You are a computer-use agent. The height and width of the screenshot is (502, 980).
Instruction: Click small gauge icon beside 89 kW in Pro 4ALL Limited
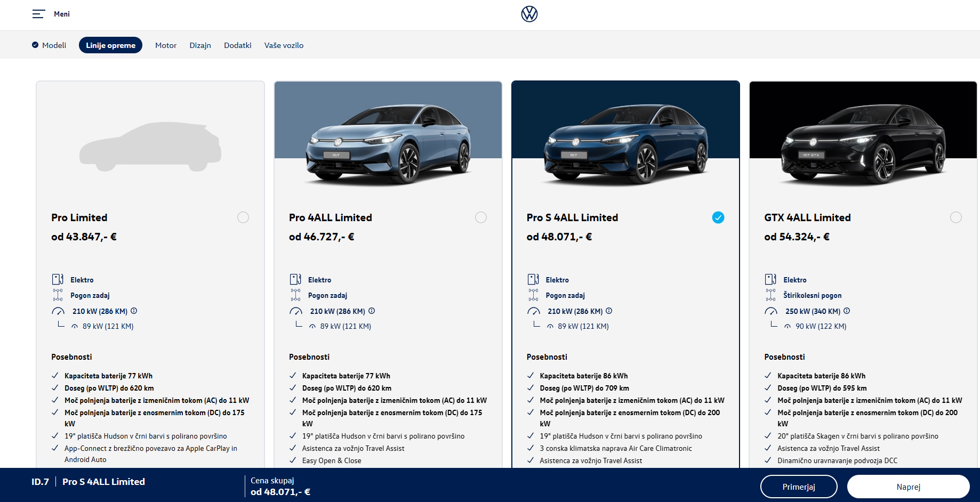pos(312,327)
